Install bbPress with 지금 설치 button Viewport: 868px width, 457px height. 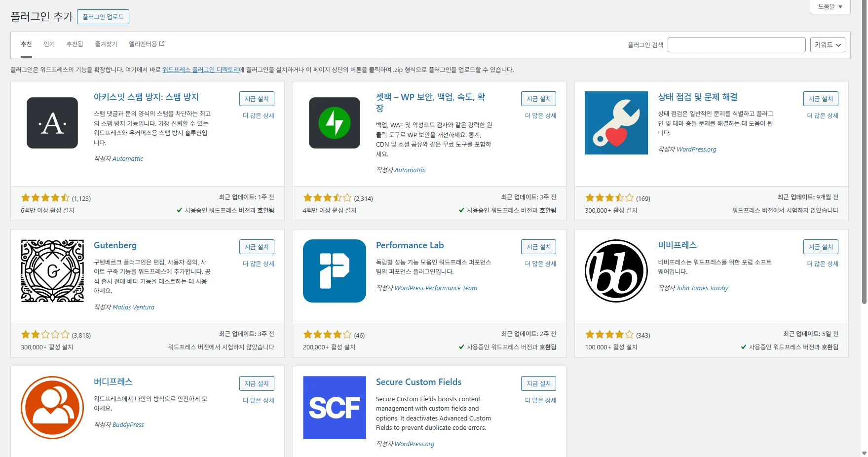click(821, 247)
